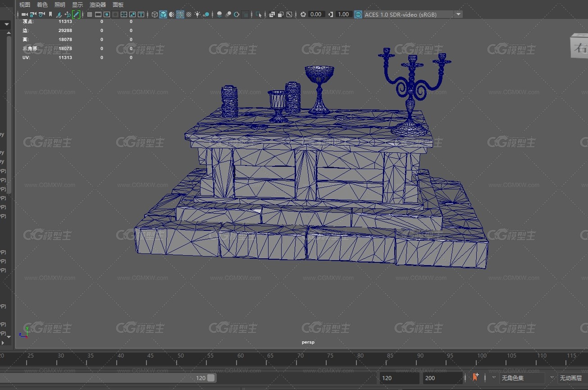Toggle the Safe Title icon
The height and width of the screenshot is (390, 588).
point(141,14)
